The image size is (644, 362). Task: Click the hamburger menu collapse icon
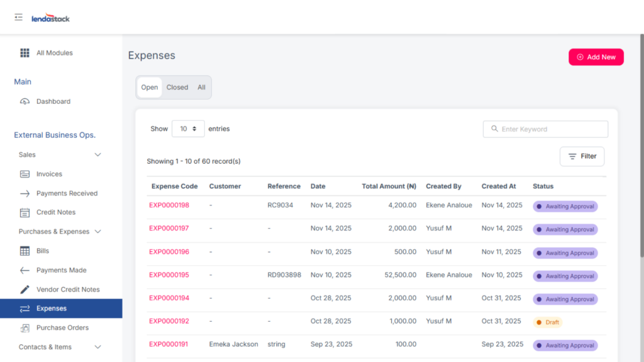point(18,17)
